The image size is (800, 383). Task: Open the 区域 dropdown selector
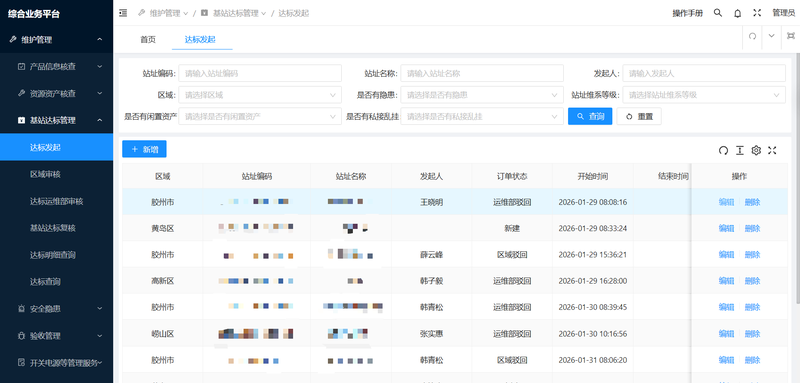click(260, 95)
